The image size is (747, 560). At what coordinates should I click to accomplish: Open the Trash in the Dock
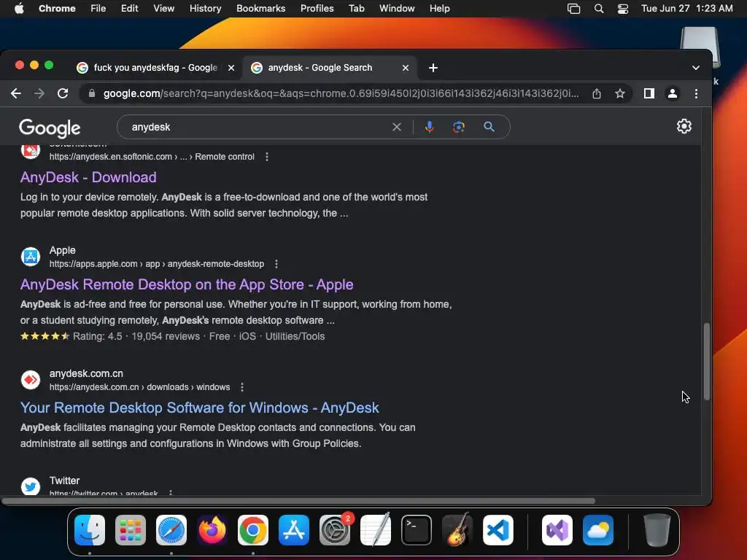(x=657, y=529)
